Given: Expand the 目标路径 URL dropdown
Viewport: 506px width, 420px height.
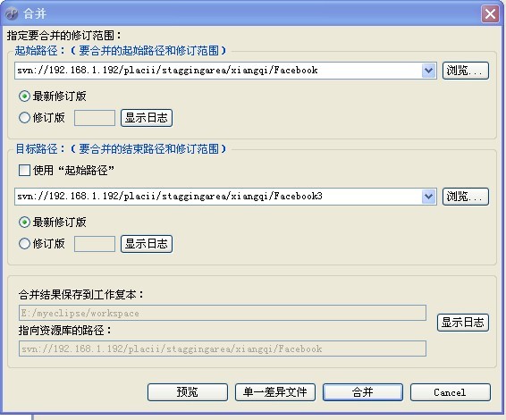Looking at the screenshot, I should [x=428, y=197].
